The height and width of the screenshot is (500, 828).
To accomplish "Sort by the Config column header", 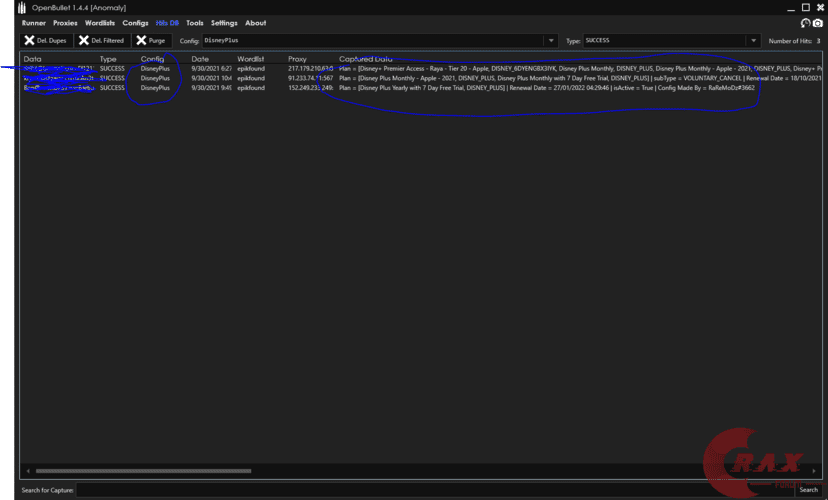I will tap(152, 59).
